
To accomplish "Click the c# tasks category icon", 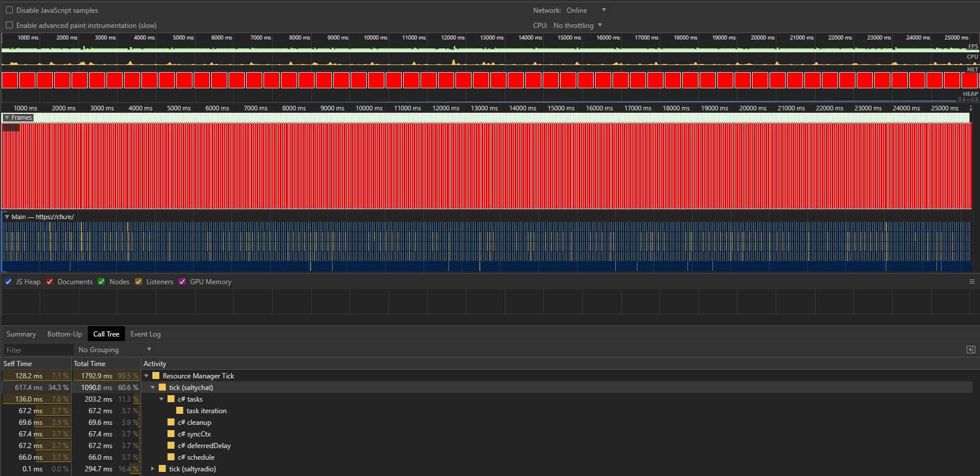I will pyautogui.click(x=171, y=399).
